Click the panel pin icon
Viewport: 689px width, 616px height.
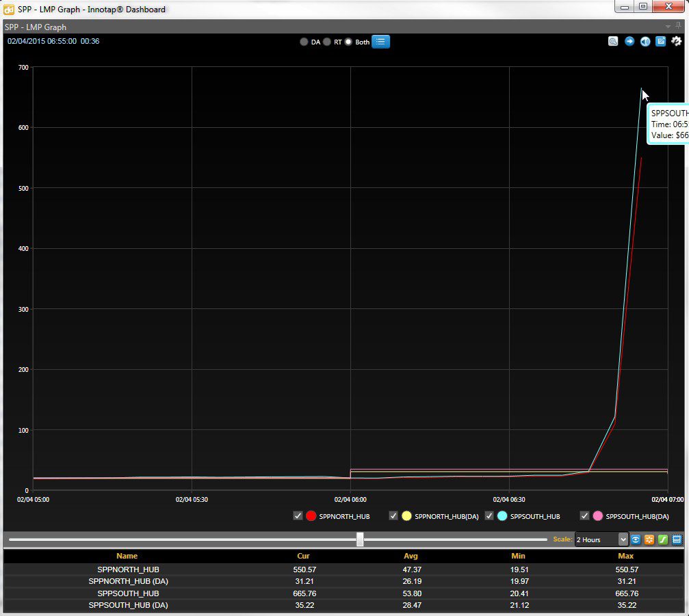pos(678,27)
